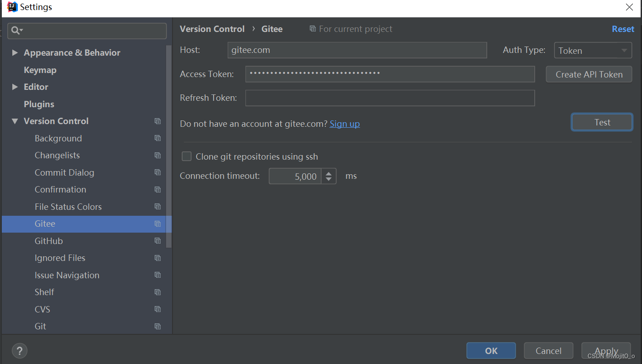Click the search magnifier icon in settings

pos(16,31)
